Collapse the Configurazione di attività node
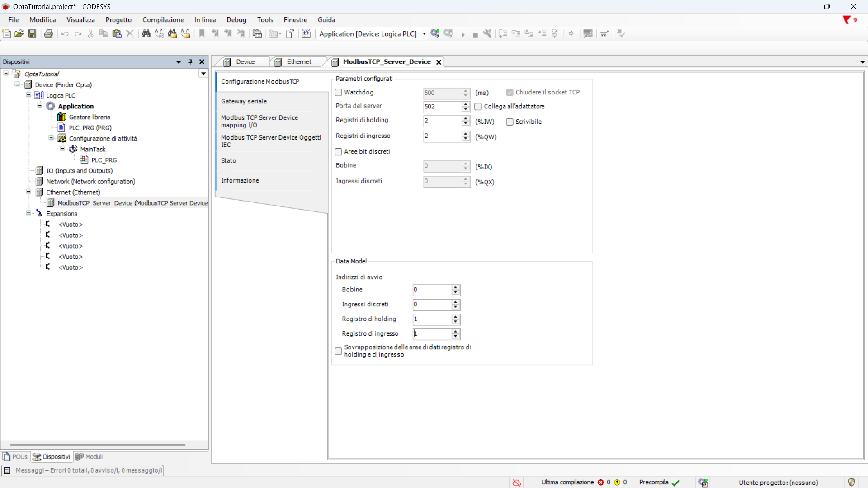The image size is (868, 488). pos(51,138)
